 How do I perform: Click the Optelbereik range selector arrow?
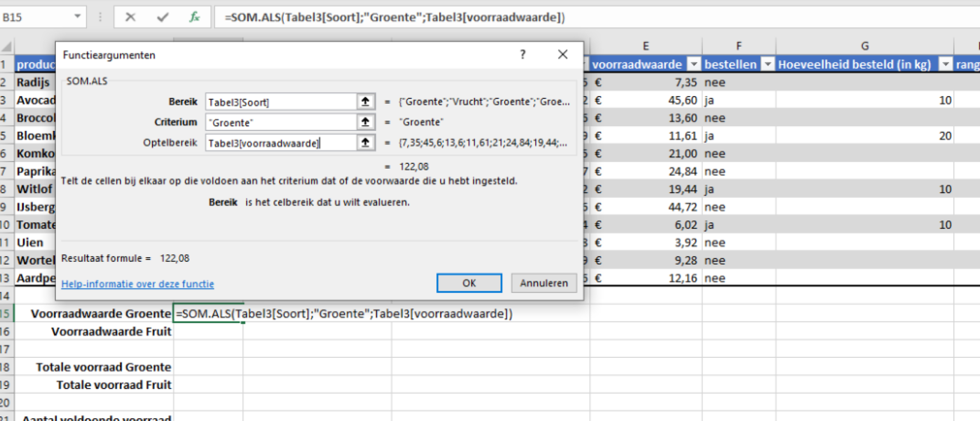365,143
